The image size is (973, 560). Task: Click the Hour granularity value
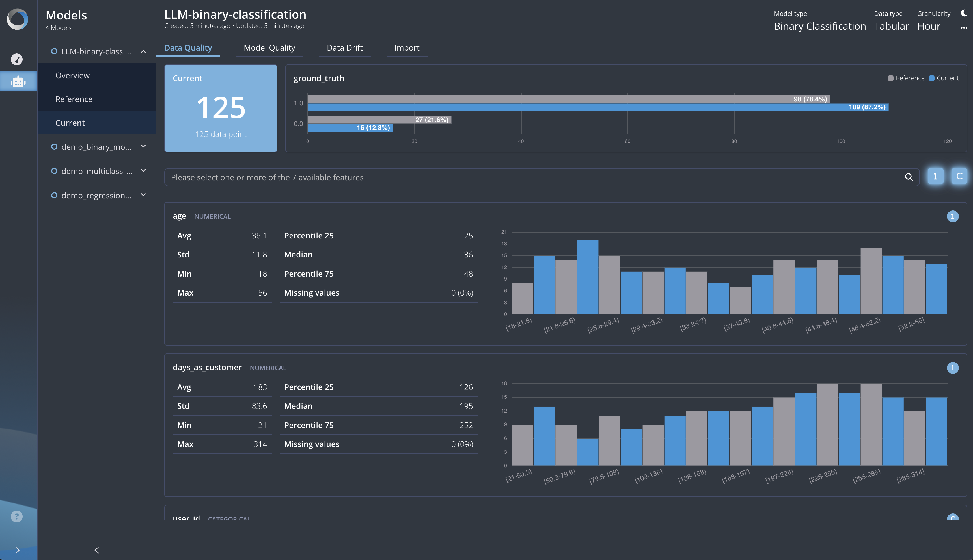click(x=929, y=26)
